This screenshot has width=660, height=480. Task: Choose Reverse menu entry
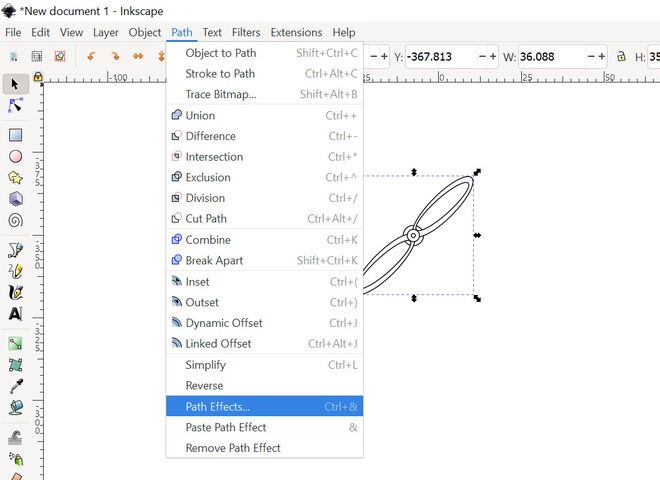point(265,385)
